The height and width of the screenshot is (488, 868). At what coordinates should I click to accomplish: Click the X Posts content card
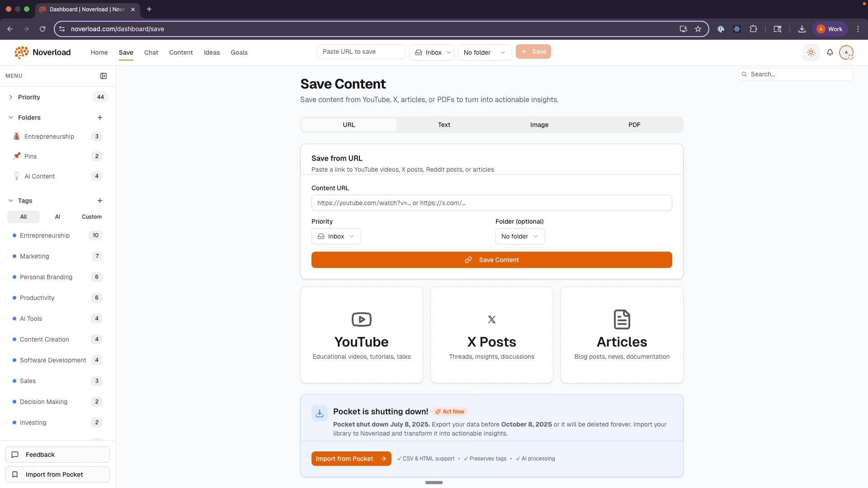(x=492, y=335)
